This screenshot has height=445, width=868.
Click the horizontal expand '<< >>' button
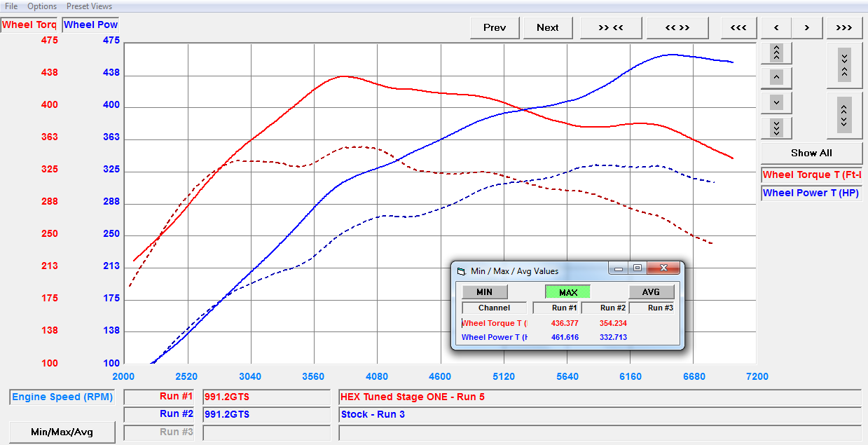677,28
